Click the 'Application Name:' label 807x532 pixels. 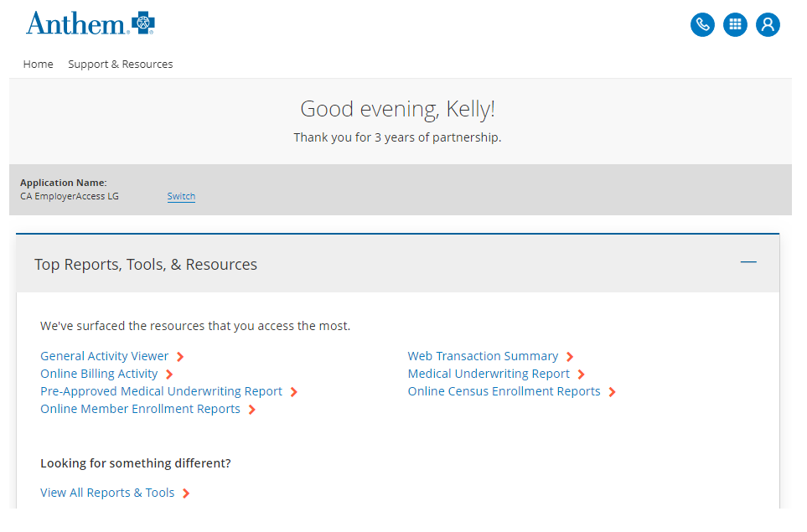coord(64,183)
